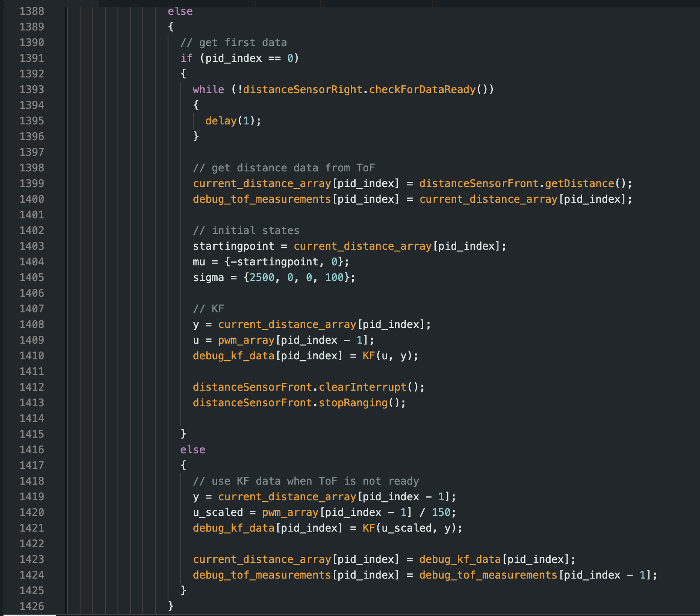Click 'checkForDataReady' method call
700x616 pixels.
[422, 90]
